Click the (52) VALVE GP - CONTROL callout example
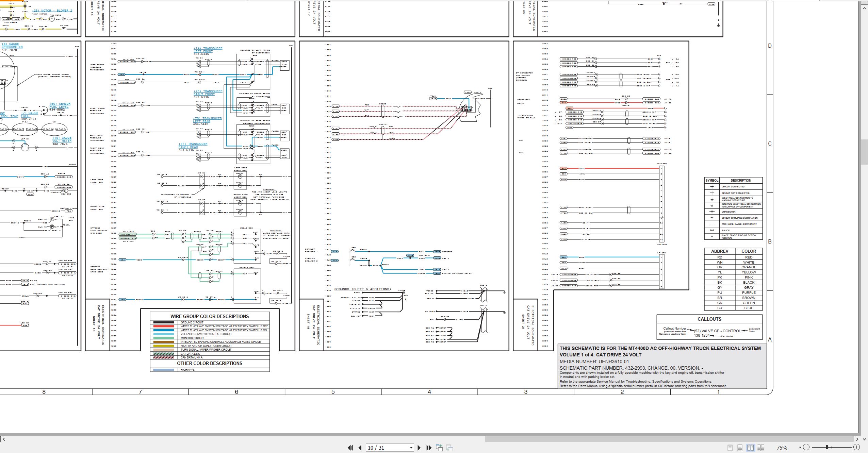This screenshot has height=453, width=868. coord(717,331)
